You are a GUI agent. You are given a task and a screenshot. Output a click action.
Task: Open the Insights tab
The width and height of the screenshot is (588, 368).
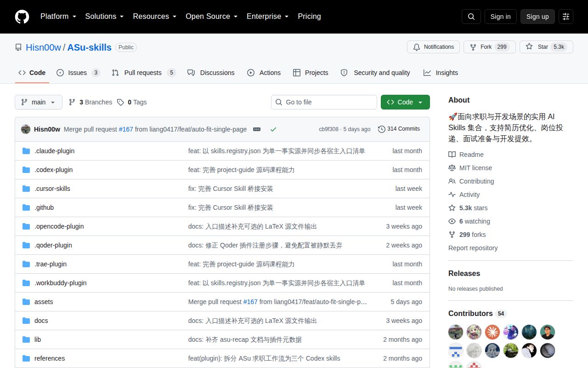point(441,73)
